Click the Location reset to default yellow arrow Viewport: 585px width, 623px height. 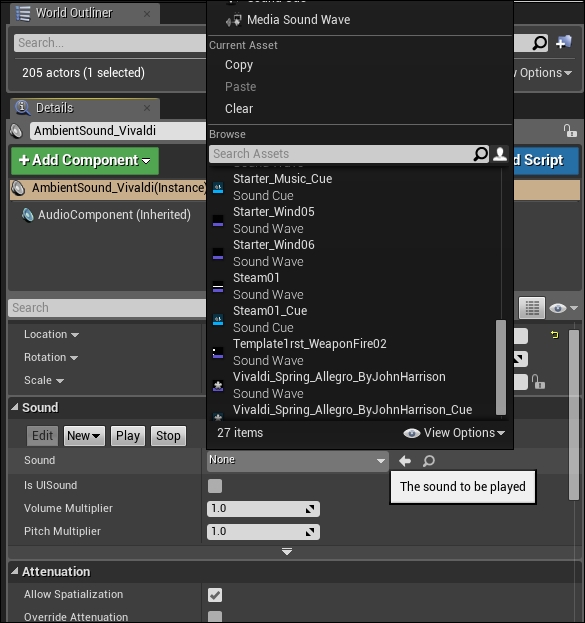coord(555,335)
